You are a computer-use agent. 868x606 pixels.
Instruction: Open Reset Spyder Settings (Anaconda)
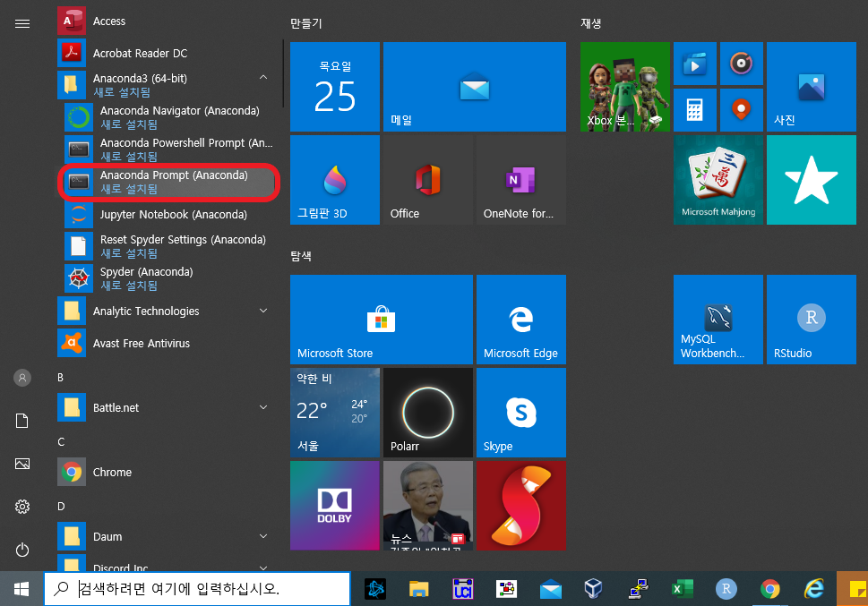point(169,246)
